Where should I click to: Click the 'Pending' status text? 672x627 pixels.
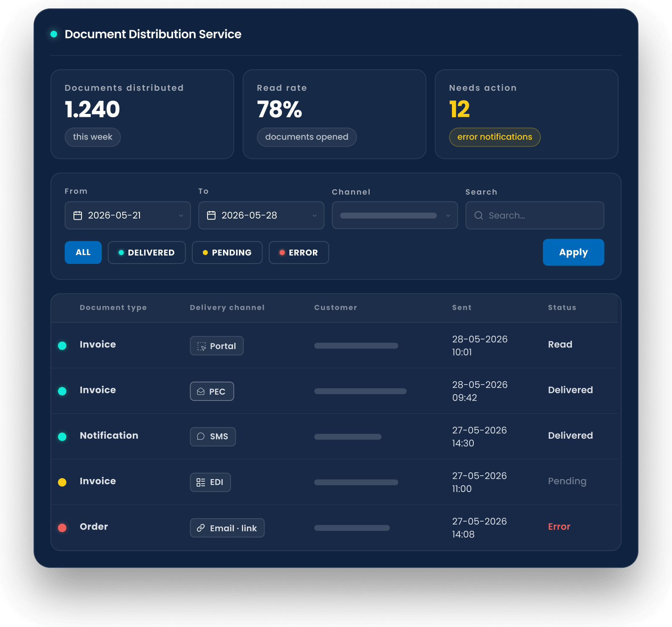click(x=567, y=481)
